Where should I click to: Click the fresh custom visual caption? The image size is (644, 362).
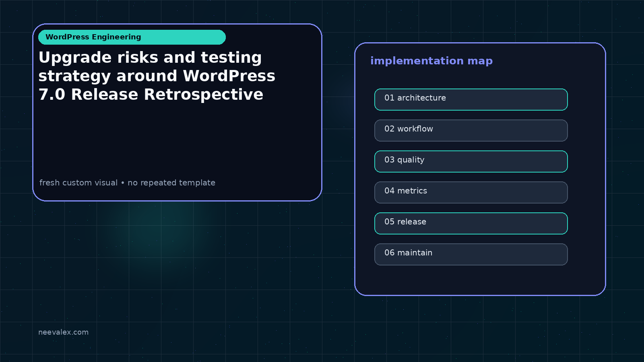pos(127,183)
